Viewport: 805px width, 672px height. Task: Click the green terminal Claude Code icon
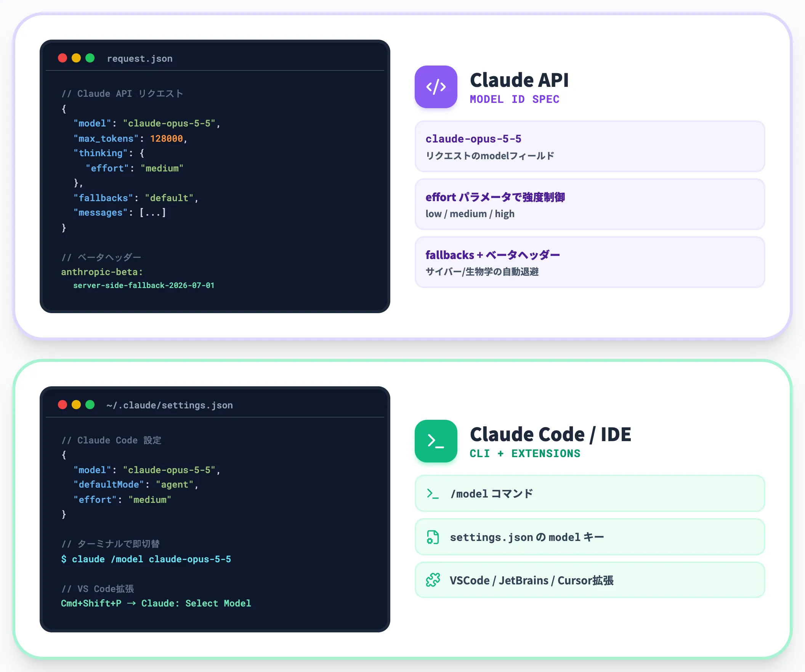click(x=436, y=441)
